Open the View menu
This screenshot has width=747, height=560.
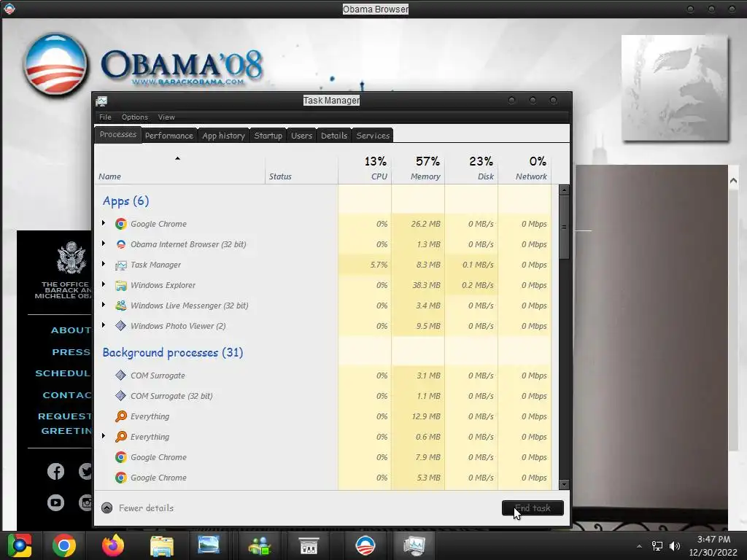166,117
